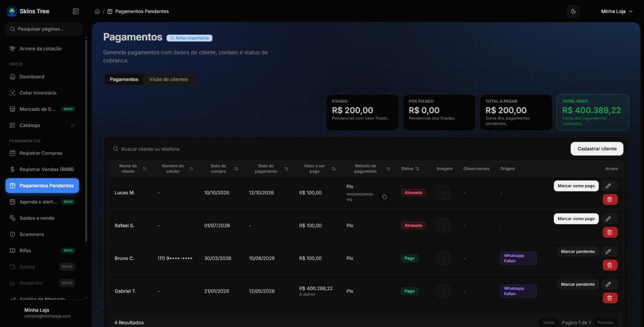Mark Rafael S. payment as pago
This screenshot has width=644, height=327.
[x=576, y=219]
